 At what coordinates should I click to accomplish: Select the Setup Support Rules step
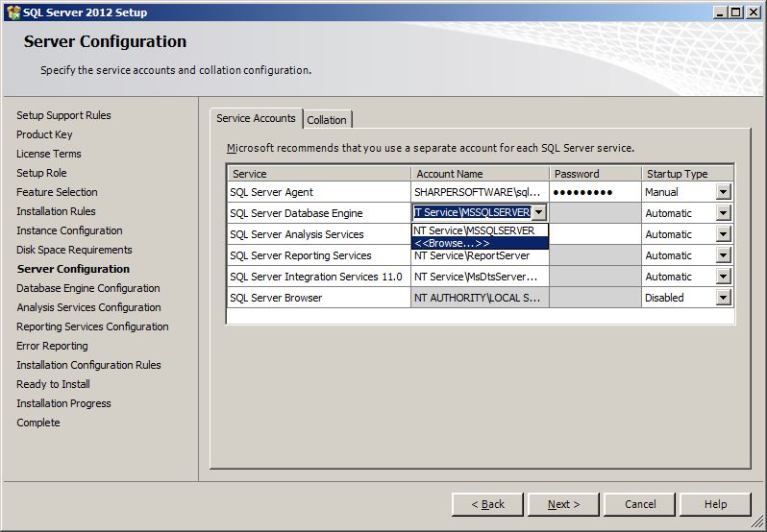pos(63,115)
